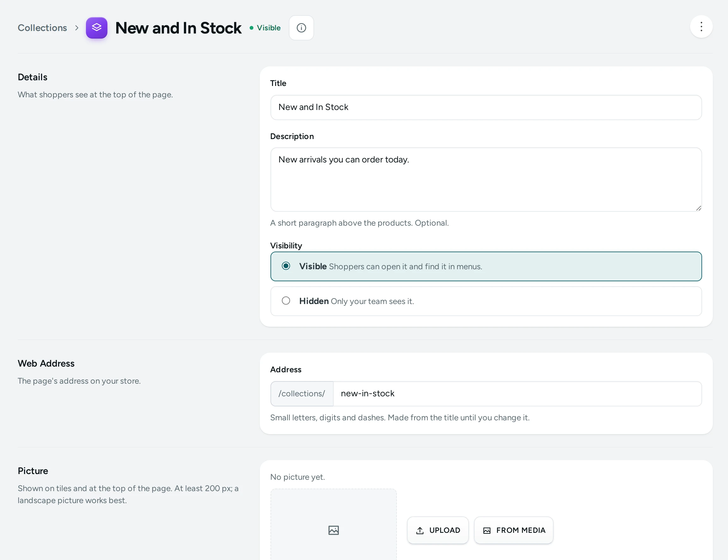Click the 'Visibility' field label
This screenshot has height=560, width=728.
click(x=286, y=246)
